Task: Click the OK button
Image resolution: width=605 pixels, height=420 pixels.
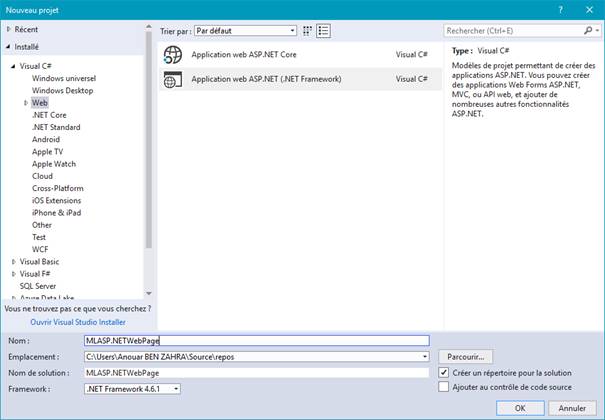Action: coord(520,408)
